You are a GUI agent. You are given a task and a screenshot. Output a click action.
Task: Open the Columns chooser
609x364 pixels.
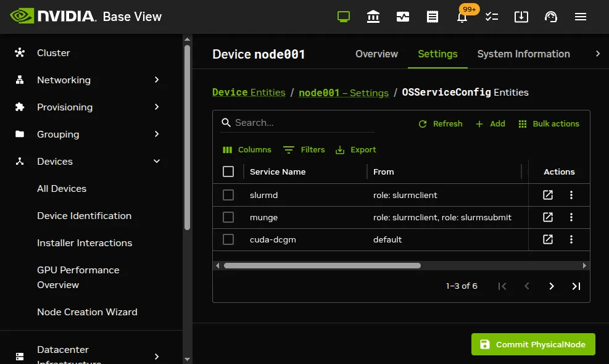(x=247, y=149)
